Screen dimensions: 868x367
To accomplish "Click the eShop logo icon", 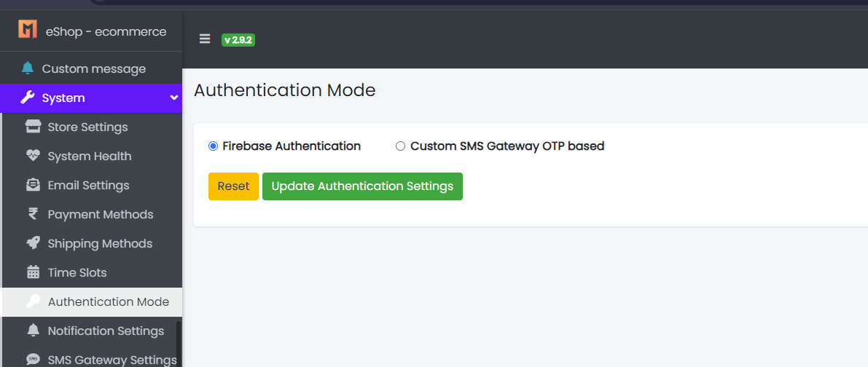I will tap(28, 30).
